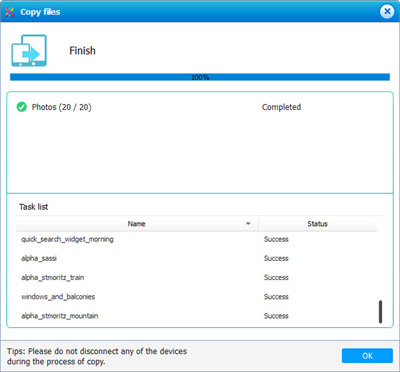Image resolution: width=400 pixels, height=372 pixels.
Task: Close the Copy files dialog
Action: 387,12
